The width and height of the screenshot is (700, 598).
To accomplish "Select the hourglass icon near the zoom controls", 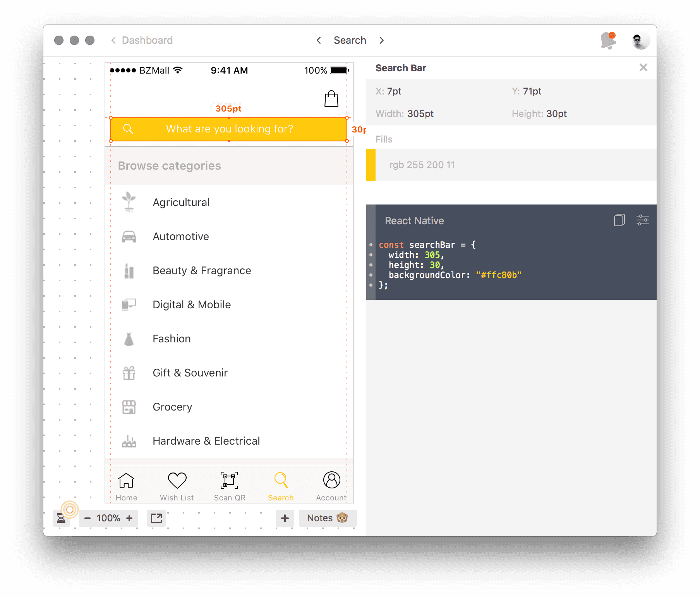I will (61, 518).
